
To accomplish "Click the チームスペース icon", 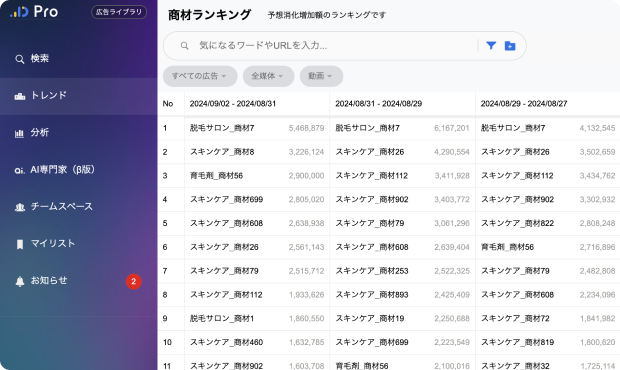I will point(20,207).
